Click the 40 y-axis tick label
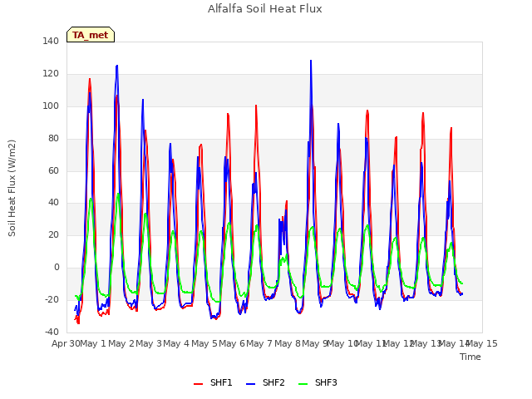The width and height of the screenshot is (532, 399). pos(53,203)
